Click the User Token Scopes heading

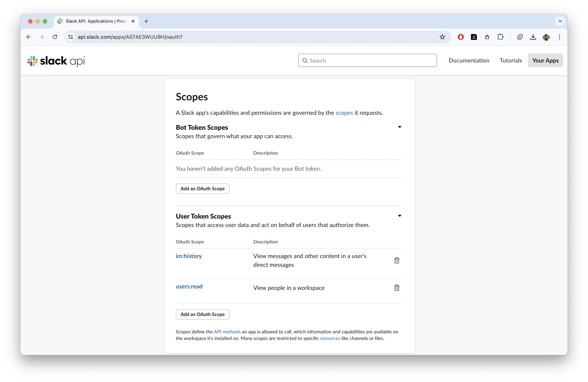pyautogui.click(x=203, y=216)
